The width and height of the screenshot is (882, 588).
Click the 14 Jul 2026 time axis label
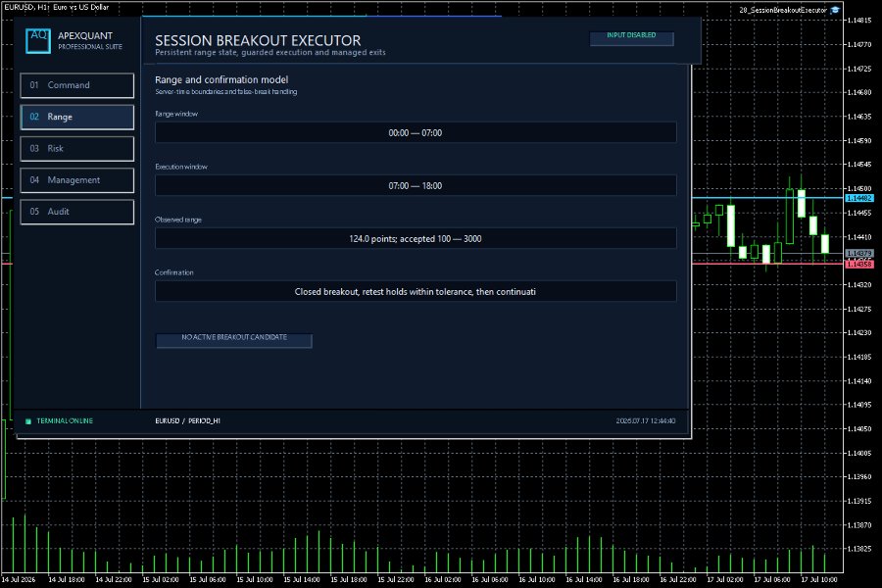pos(19,579)
